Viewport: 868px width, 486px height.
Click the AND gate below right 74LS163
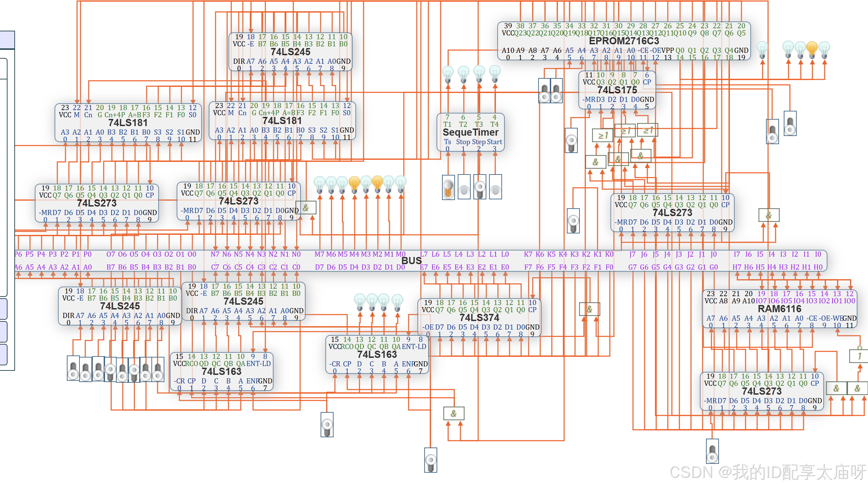tap(454, 413)
